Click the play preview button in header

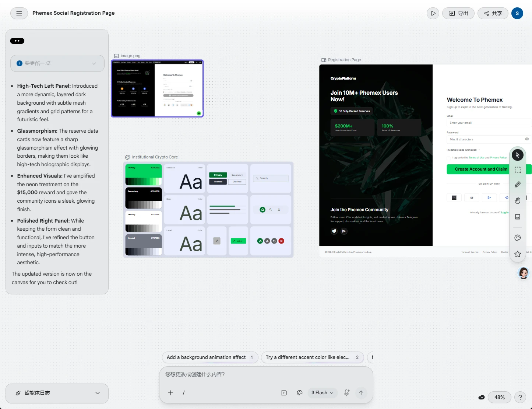point(433,13)
